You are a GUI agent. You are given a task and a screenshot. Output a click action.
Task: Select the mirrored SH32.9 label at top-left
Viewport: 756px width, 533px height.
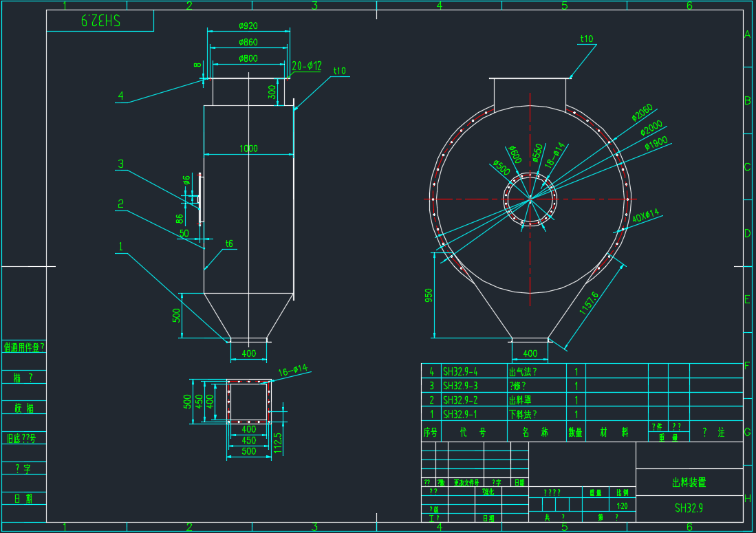100,21
